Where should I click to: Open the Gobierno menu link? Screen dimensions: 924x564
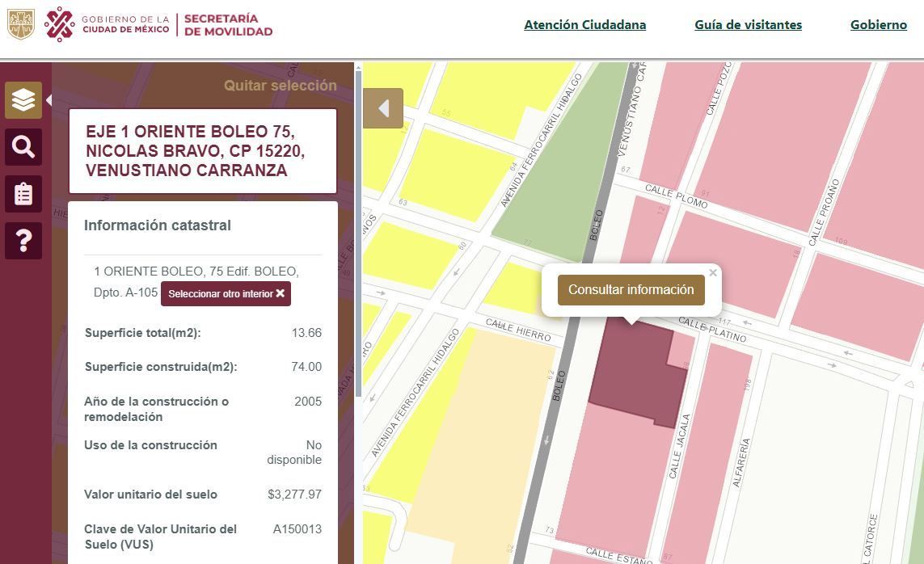pos(878,24)
